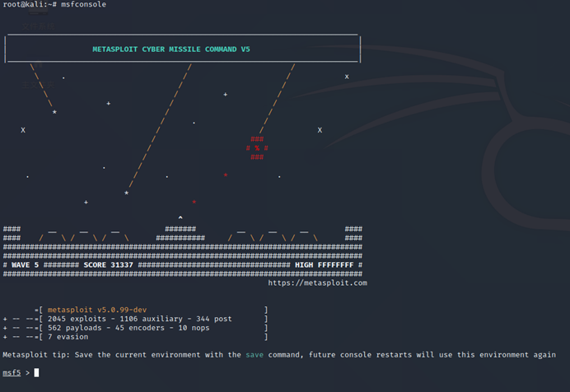Click the '2045 exploits' count text
The image size is (570, 392).
click(x=77, y=319)
